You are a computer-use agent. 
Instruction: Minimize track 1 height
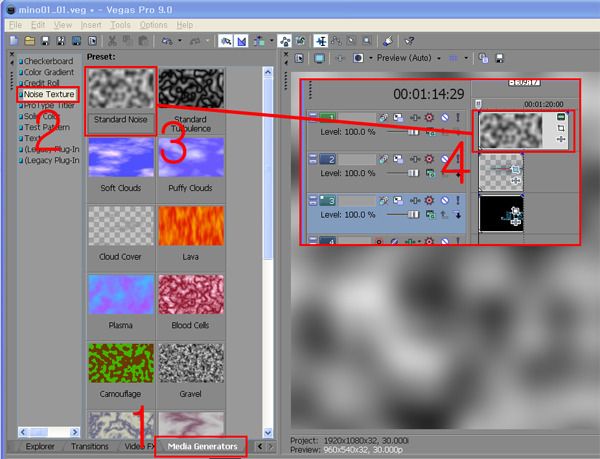(x=313, y=115)
